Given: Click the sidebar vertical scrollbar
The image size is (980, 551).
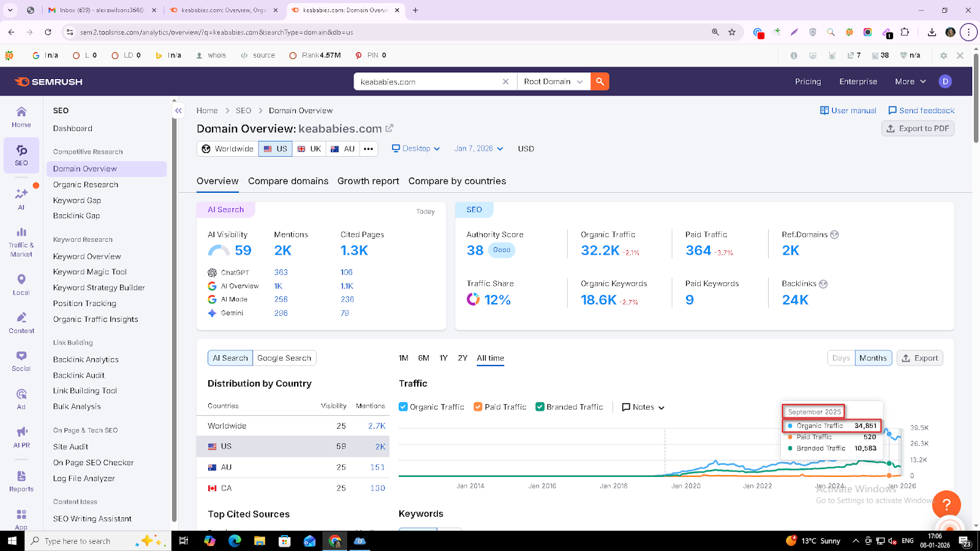Looking at the screenshot, I should 175,312.
